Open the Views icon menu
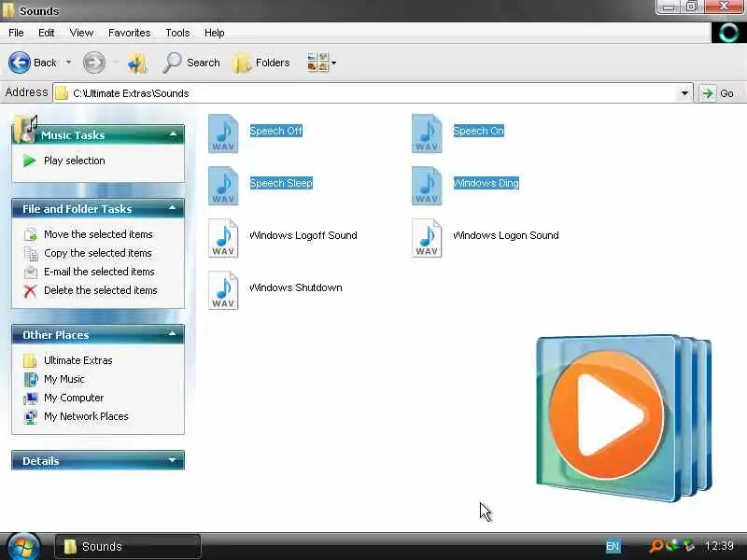 click(x=317, y=63)
